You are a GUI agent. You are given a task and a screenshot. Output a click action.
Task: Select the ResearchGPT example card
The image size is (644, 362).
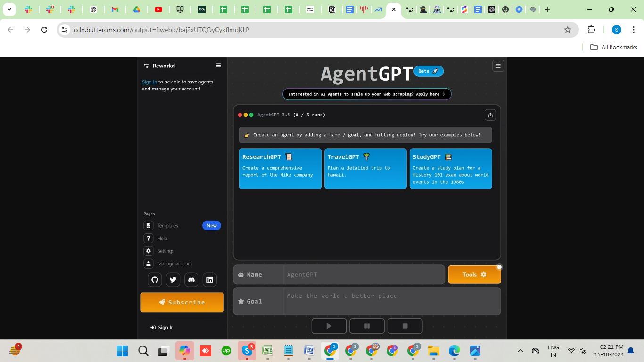(x=281, y=169)
